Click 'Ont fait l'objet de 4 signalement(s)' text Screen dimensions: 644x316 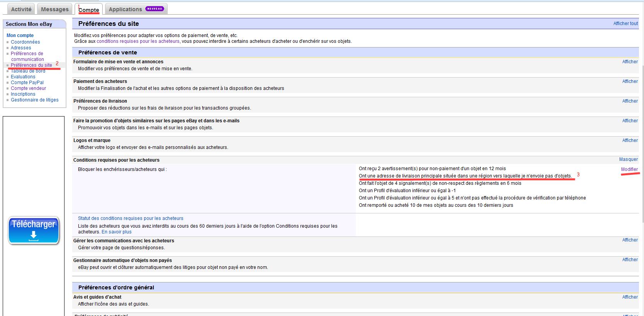[440, 183]
